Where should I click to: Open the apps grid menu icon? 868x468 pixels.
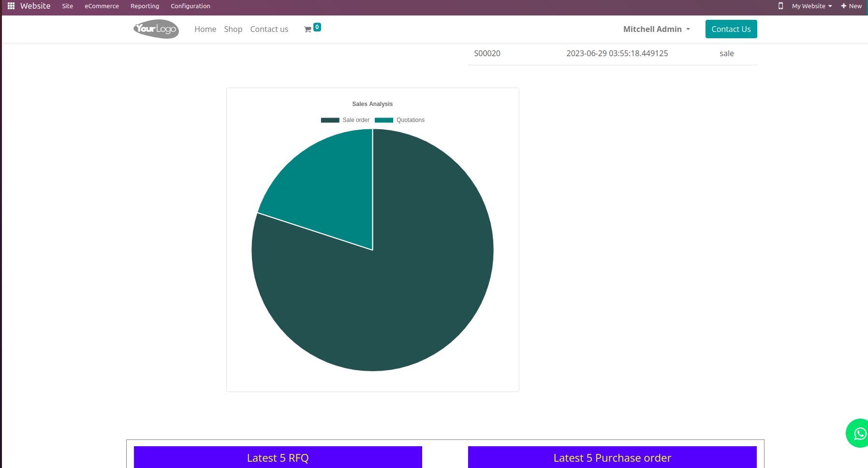11,6
